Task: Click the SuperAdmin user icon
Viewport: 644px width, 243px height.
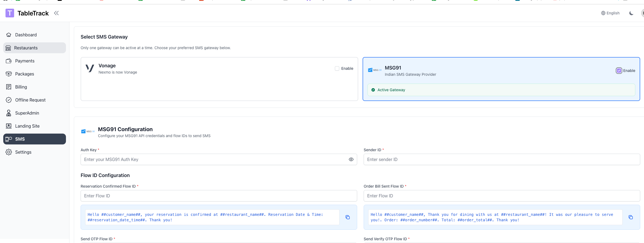Action: 9,113
